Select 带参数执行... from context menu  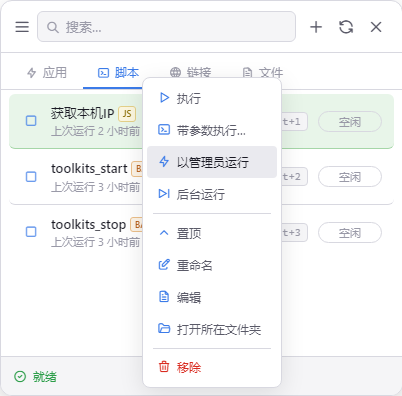pyautogui.click(x=212, y=130)
